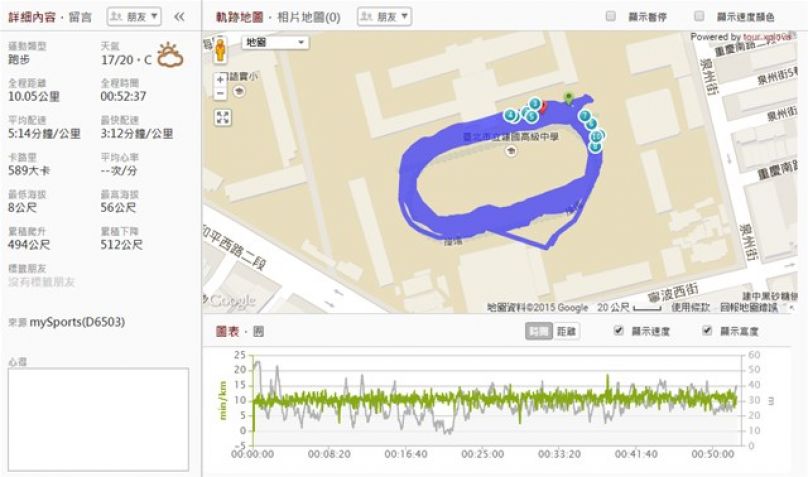This screenshot has width=808, height=477.
Task: Open 朋友 privacy dropdown in details panel
Action: point(134,17)
